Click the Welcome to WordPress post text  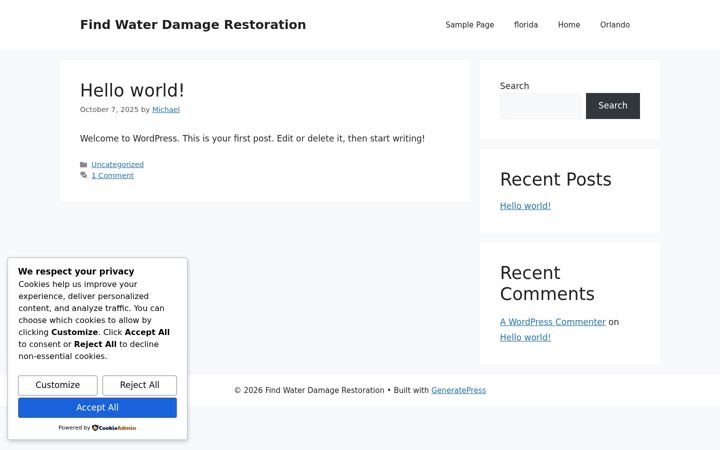pyautogui.click(x=252, y=138)
